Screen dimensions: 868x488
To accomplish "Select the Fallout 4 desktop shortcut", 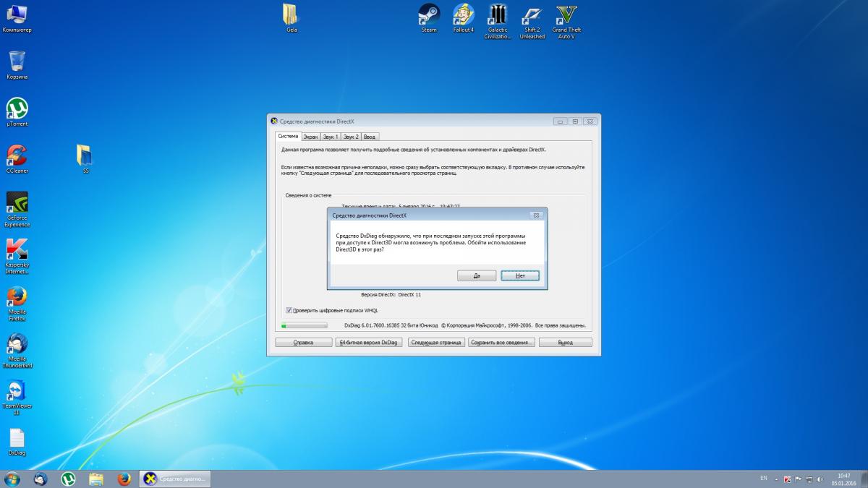I will (463, 18).
